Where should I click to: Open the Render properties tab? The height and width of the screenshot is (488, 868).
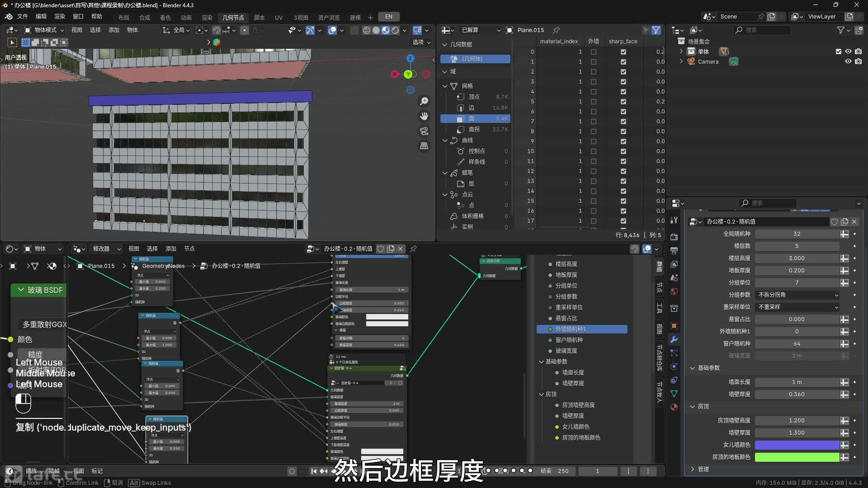click(x=674, y=237)
